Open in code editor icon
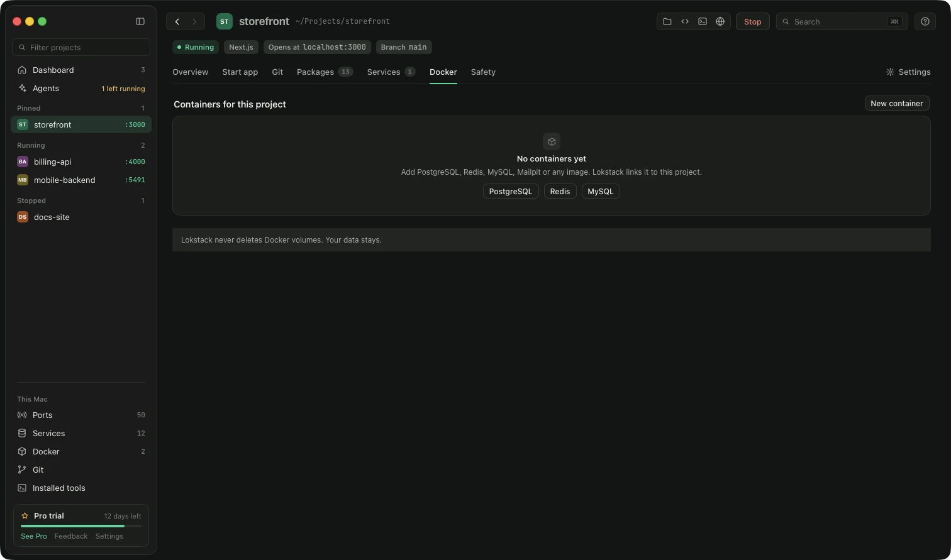The image size is (951, 560). pos(685,21)
